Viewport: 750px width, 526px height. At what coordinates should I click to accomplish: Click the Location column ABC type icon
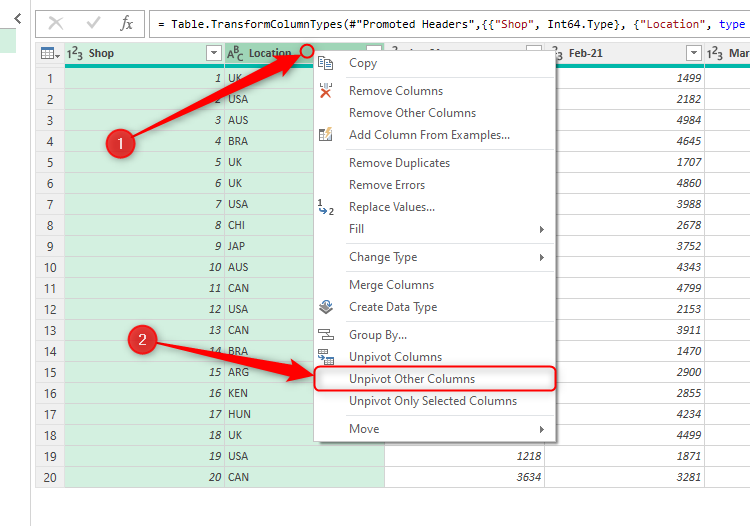point(235,54)
